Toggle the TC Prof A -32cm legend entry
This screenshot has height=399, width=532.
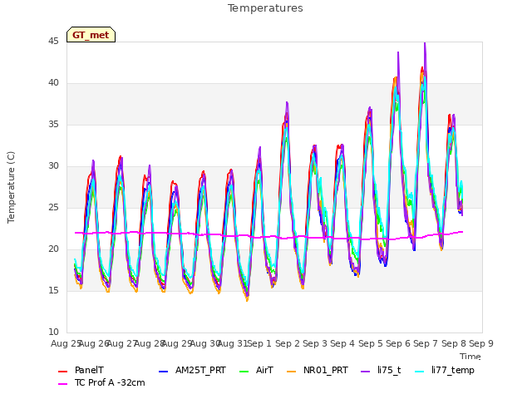tap(101, 382)
